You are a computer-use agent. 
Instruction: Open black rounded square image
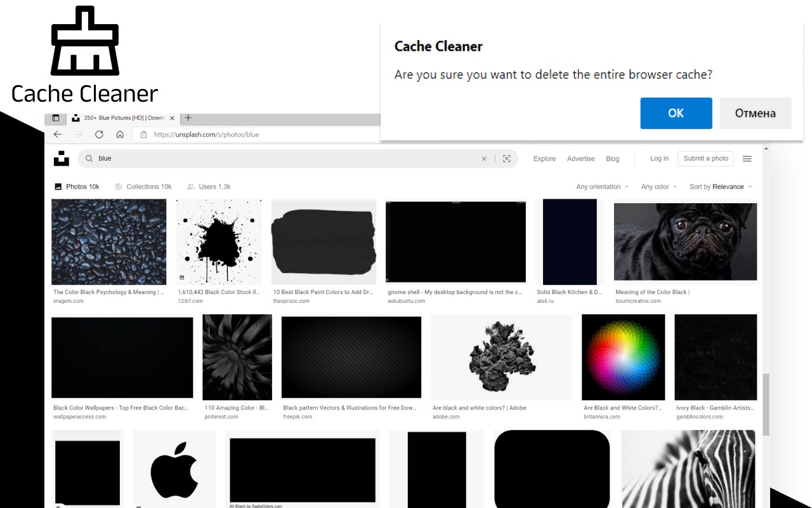[552, 469]
